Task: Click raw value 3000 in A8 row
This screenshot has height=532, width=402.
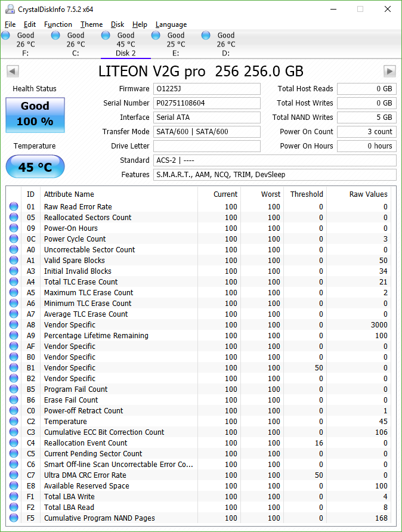Action: click(x=379, y=324)
